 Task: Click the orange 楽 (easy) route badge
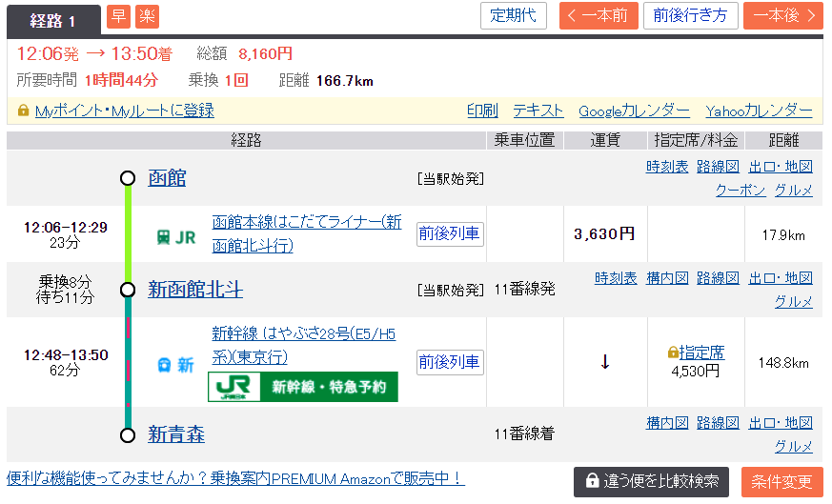[x=148, y=16]
